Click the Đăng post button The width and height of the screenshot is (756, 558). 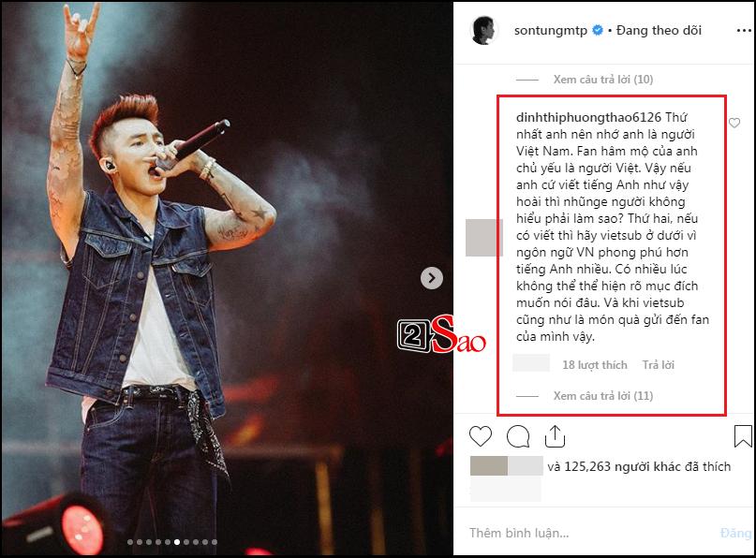(x=735, y=533)
